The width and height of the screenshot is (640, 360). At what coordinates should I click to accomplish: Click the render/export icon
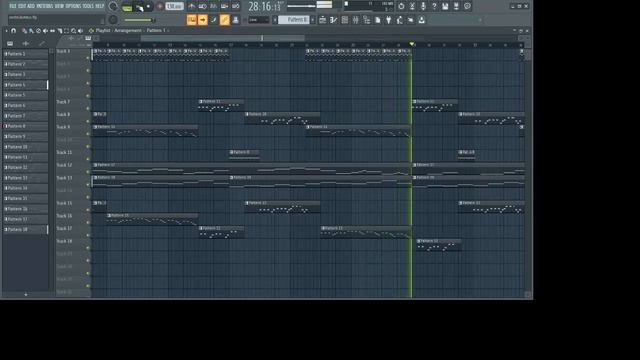(x=456, y=6)
